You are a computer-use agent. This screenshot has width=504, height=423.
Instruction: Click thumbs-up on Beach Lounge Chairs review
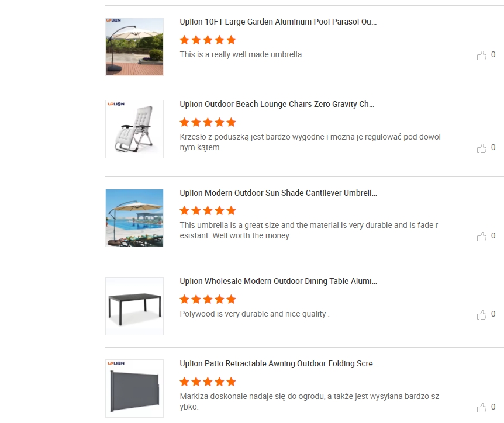[482, 148]
